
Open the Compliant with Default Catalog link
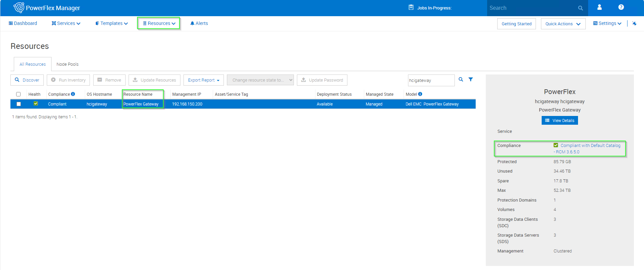pyautogui.click(x=590, y=146)
